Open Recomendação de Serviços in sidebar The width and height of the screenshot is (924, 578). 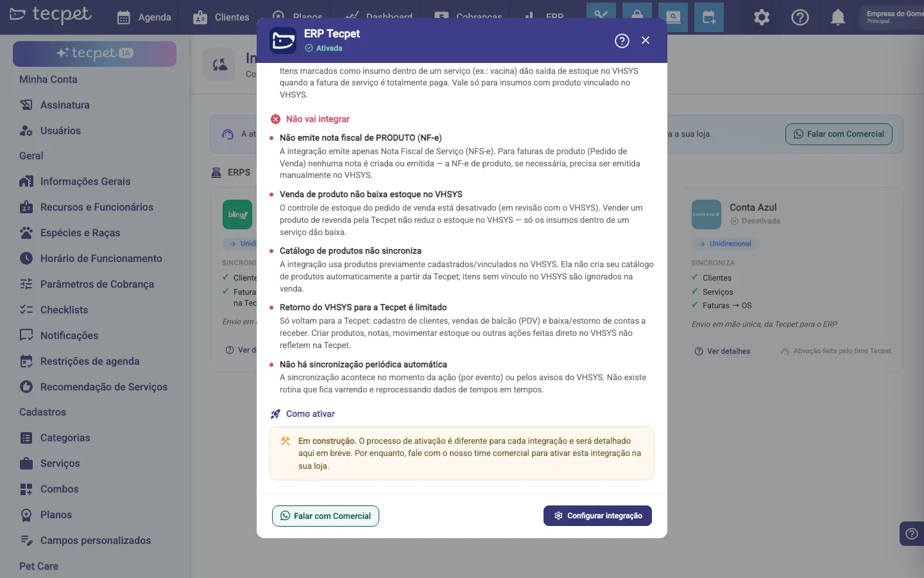click(x=104, y=387)
